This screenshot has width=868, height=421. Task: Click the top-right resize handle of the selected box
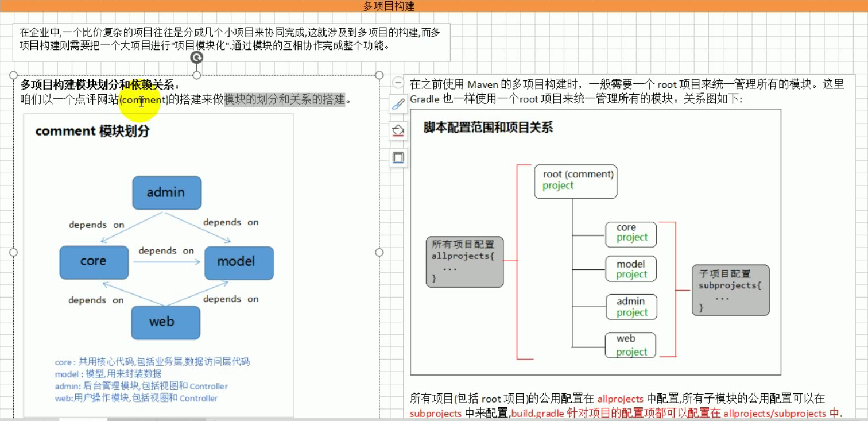tap(379, 75)
